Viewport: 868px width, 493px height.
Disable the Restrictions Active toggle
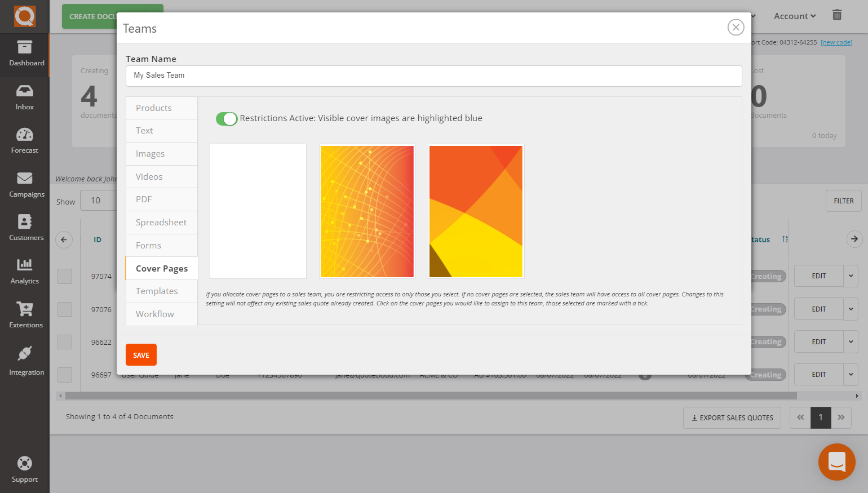226,119
